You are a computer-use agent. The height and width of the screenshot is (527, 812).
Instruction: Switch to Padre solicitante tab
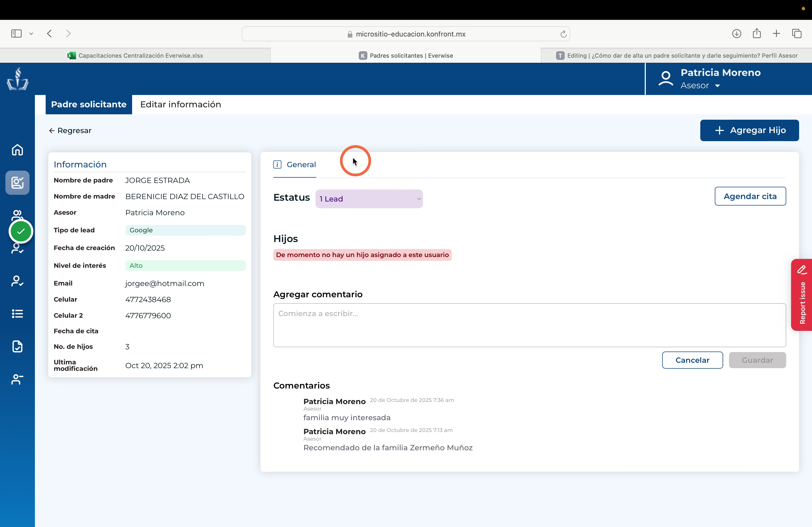pos(89,104)
